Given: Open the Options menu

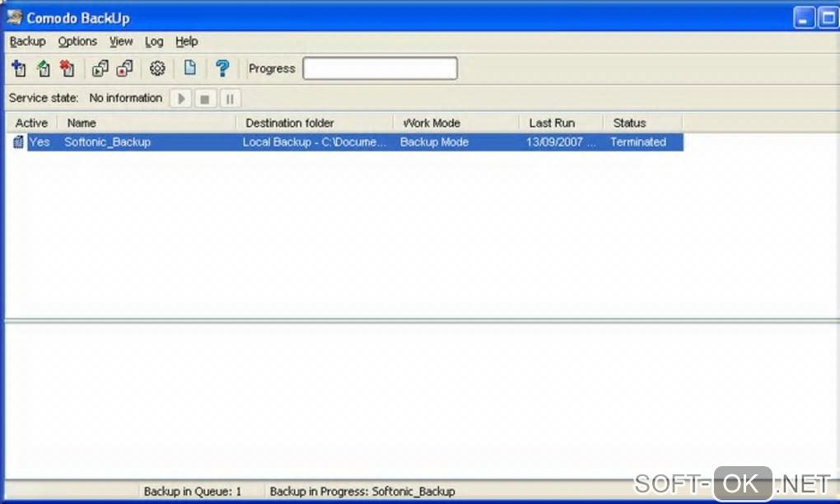Looking at the screenshot, I should [x=77, y=41].
